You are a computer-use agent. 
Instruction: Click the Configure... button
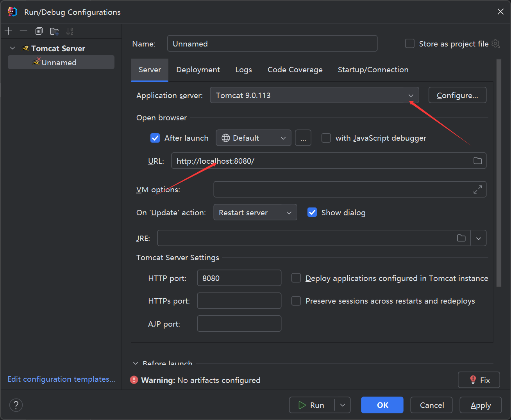click(x=457, y=95)
